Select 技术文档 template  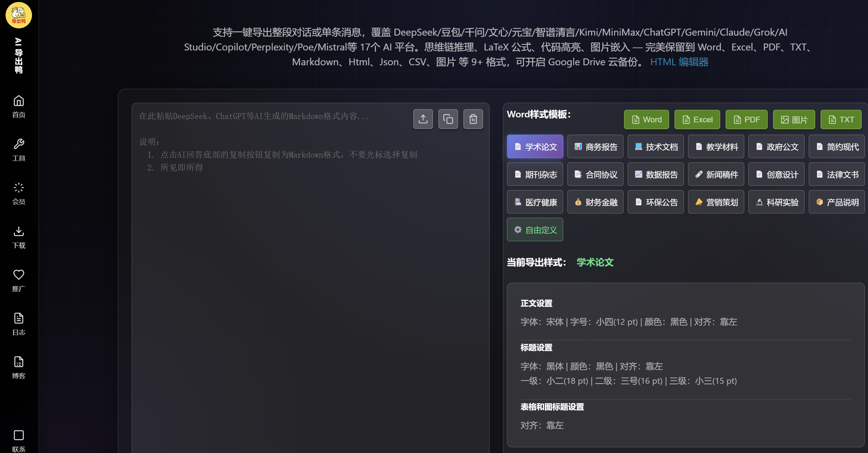655,146
